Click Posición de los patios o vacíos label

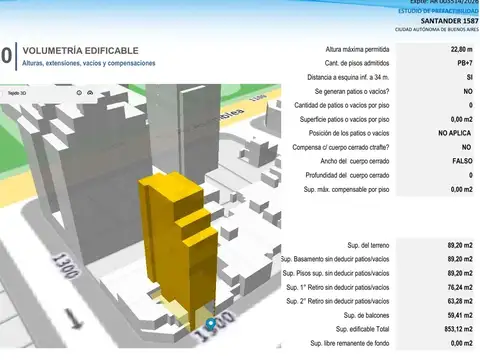click(x=349, y=133)
